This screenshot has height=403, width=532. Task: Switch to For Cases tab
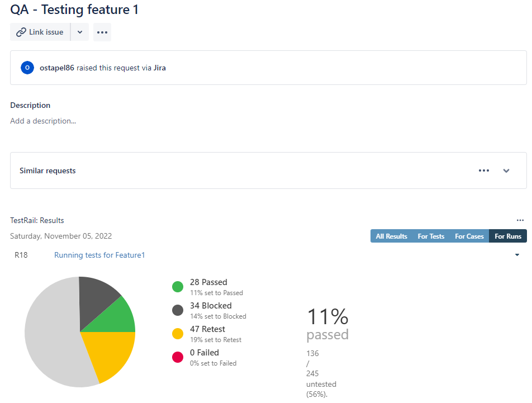(469, 236)
